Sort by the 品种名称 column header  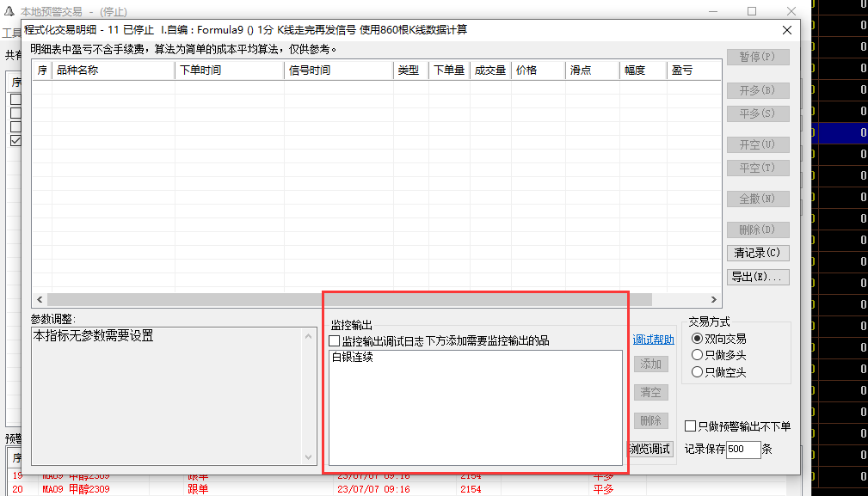tap(112, 70)
